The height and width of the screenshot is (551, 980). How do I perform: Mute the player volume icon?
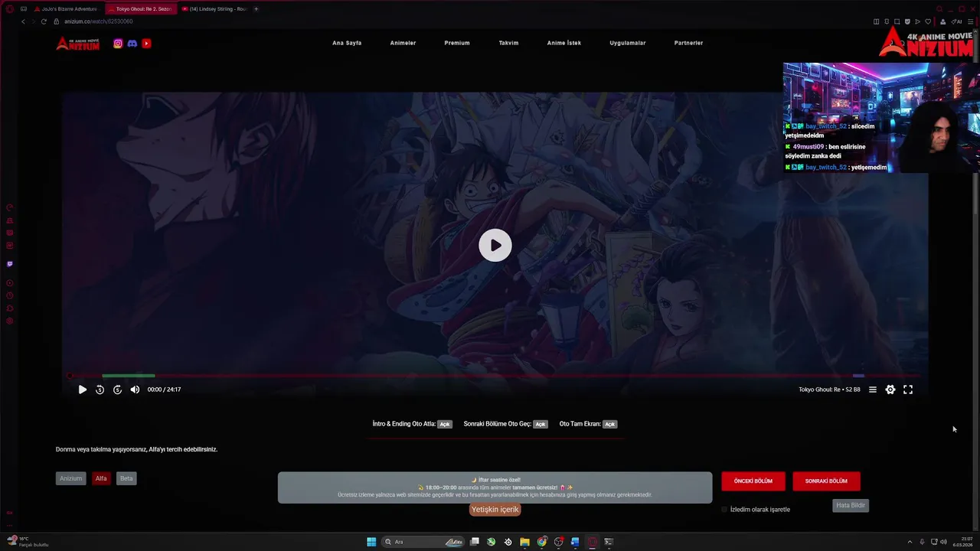pyautogui.click(x=135, y=390)
